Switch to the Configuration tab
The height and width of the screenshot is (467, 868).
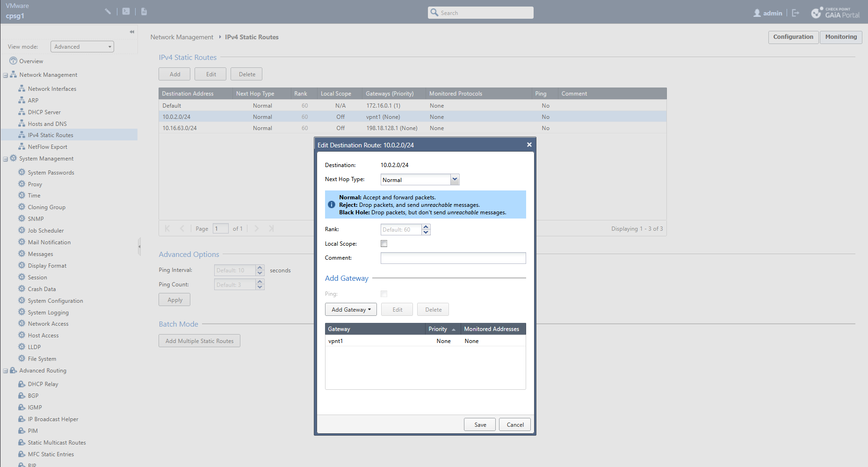(x=793, y=37)
